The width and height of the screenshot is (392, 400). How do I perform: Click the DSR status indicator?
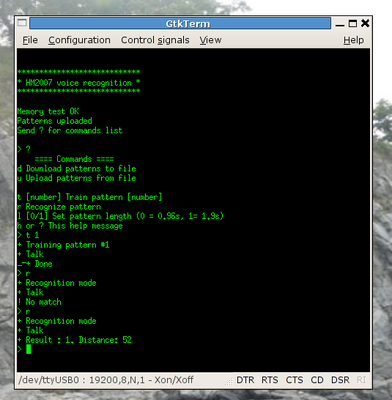(x=340, y=380)
